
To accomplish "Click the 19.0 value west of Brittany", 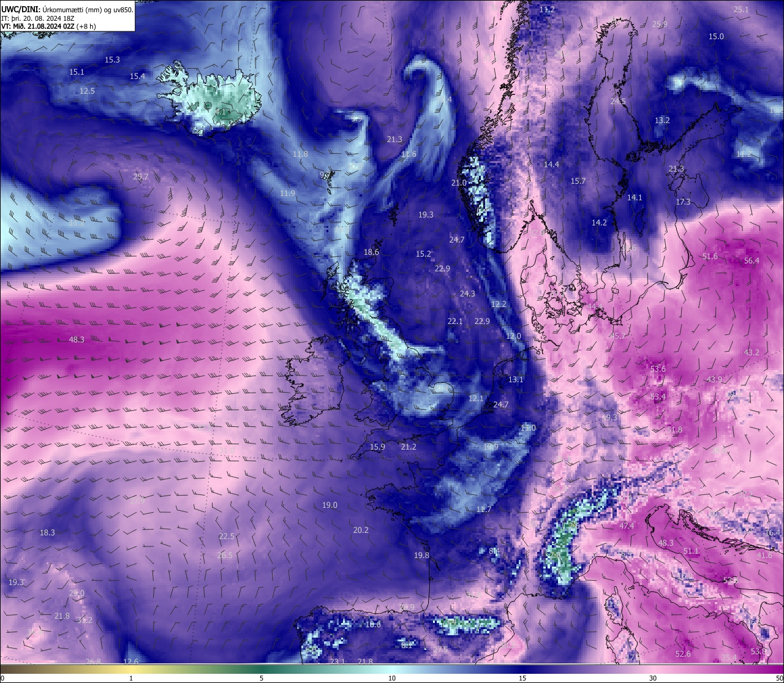I will [330, 505].
